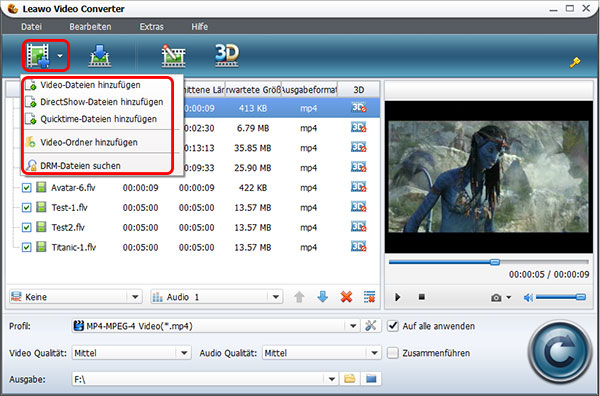The width and height of the screenshot is (600, 396).
Task: Click the Test2.flv file icon
Action: (x=41, y=227)
